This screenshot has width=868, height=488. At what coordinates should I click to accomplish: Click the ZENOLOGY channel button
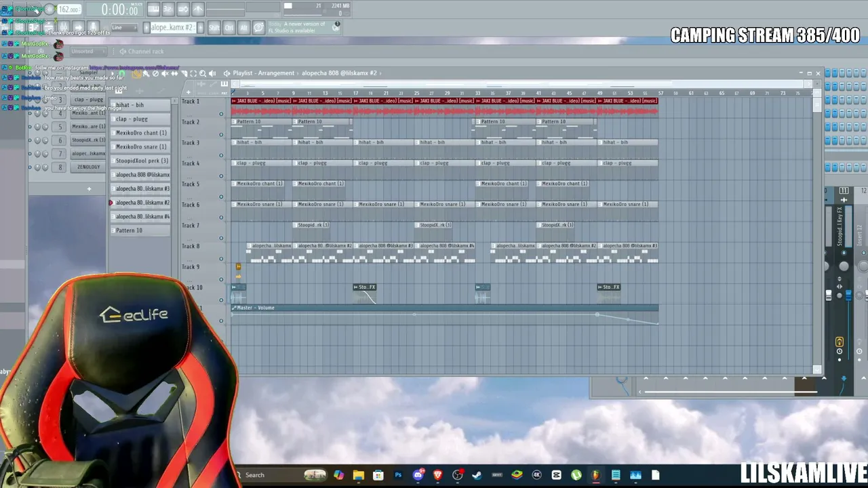tap(88, 167)
